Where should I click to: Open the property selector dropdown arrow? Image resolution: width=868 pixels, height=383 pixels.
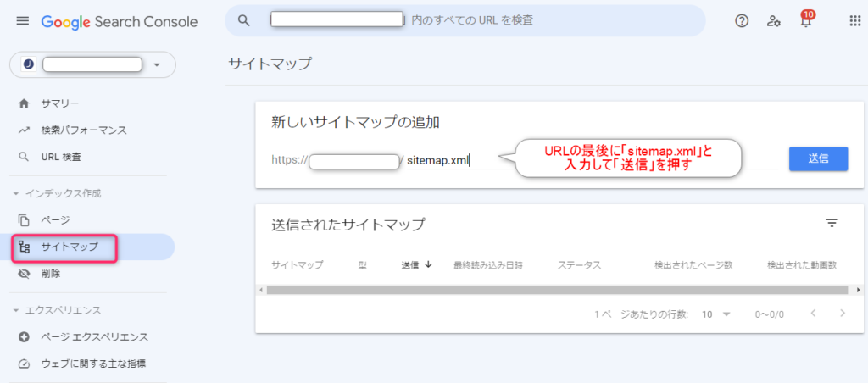(x=156, y=64)
